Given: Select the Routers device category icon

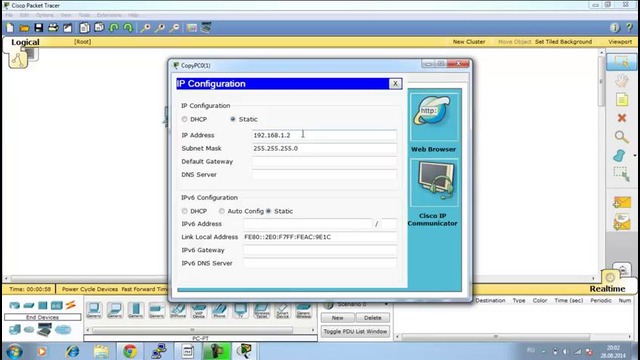Looking at the screenshot, I should click(x=15, y=305).
